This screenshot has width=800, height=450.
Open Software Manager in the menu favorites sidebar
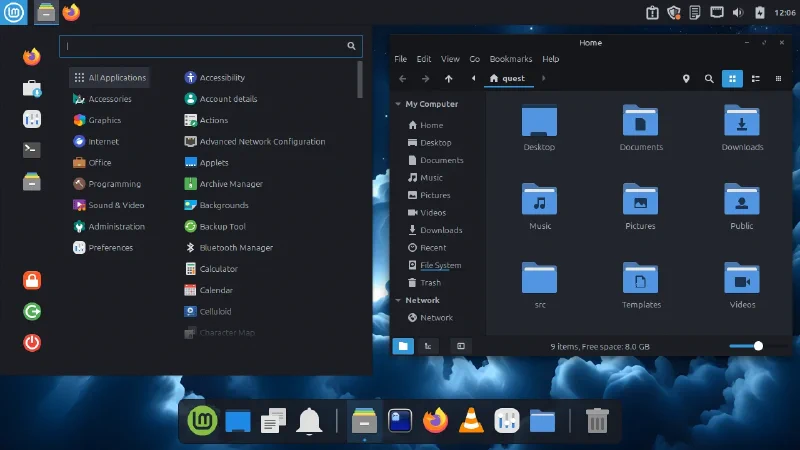32,88
